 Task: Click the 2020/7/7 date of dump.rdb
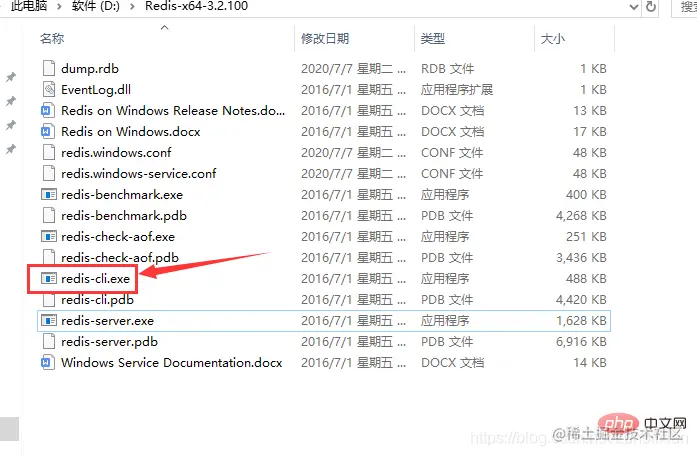[353, 68]
